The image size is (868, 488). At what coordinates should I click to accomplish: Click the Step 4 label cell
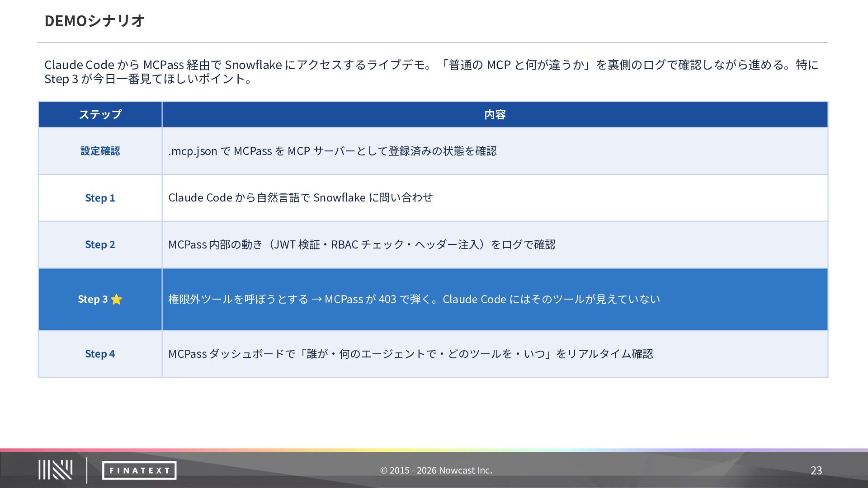click(x=100, y=354)
